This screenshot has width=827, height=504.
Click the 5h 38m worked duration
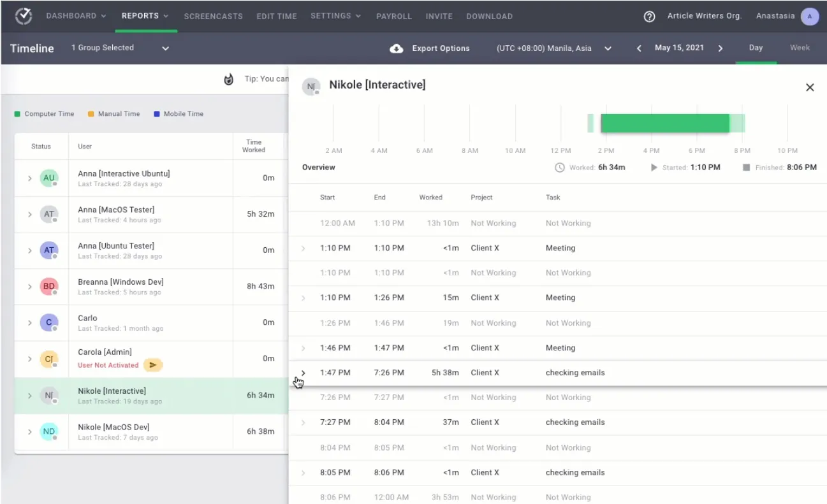tap(446, 373)
